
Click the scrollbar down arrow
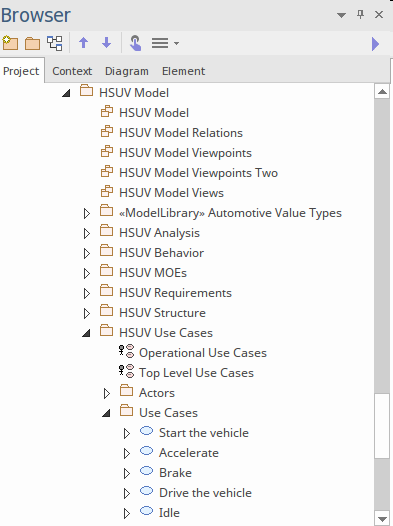click(x=382, y=519)
